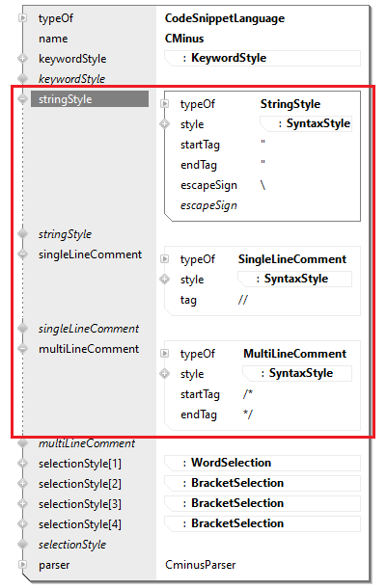Expand typeOf inside StringStyle block
387x588 pixels.
point(165,104)
